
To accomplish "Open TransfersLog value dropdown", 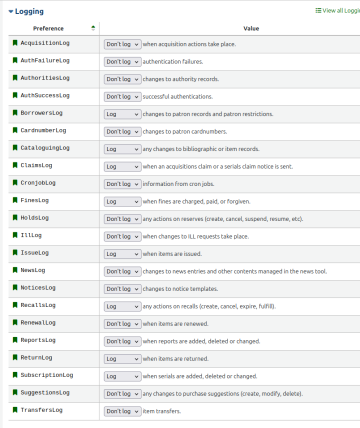I will [122, 411].
